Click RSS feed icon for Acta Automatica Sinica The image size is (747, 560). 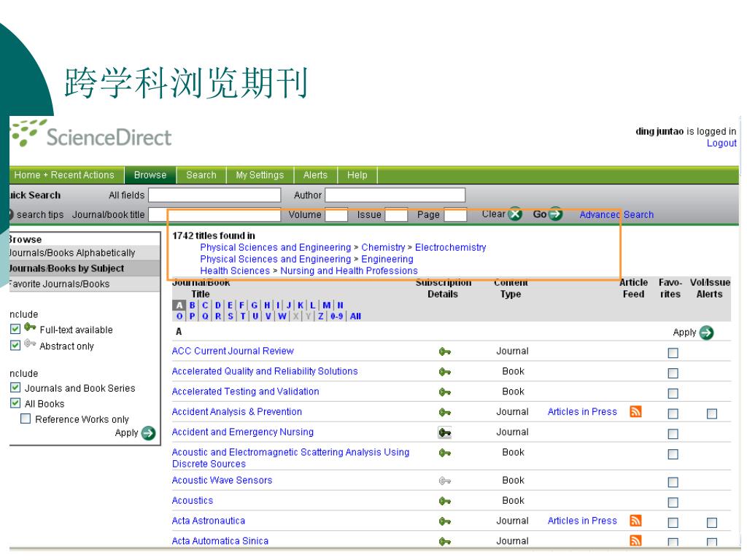tap(635, 540)
